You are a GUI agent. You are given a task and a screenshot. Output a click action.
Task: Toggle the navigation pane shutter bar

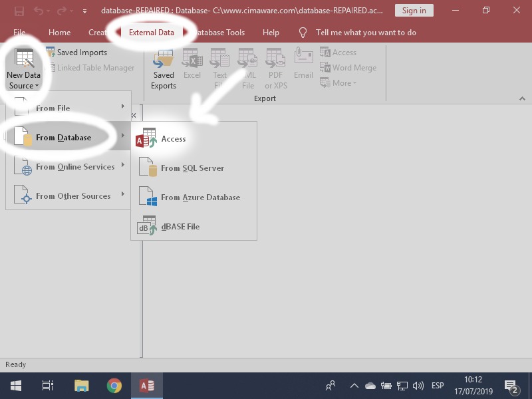click(x=134, y=115)
